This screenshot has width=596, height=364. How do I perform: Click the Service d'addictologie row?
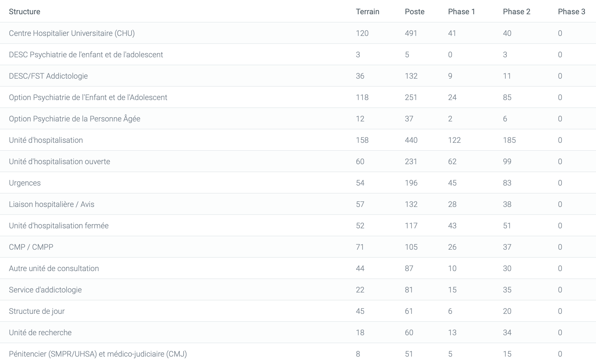tap(45, 290)
